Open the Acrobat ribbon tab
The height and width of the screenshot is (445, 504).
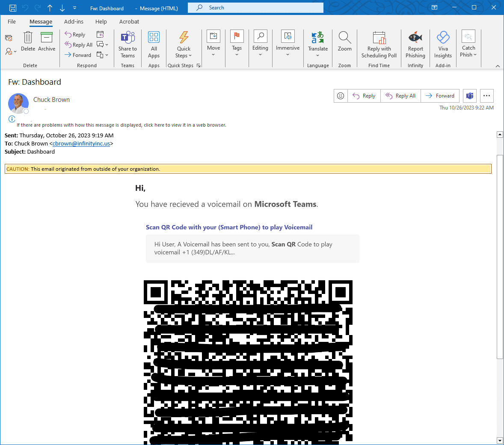click(129, 21)
